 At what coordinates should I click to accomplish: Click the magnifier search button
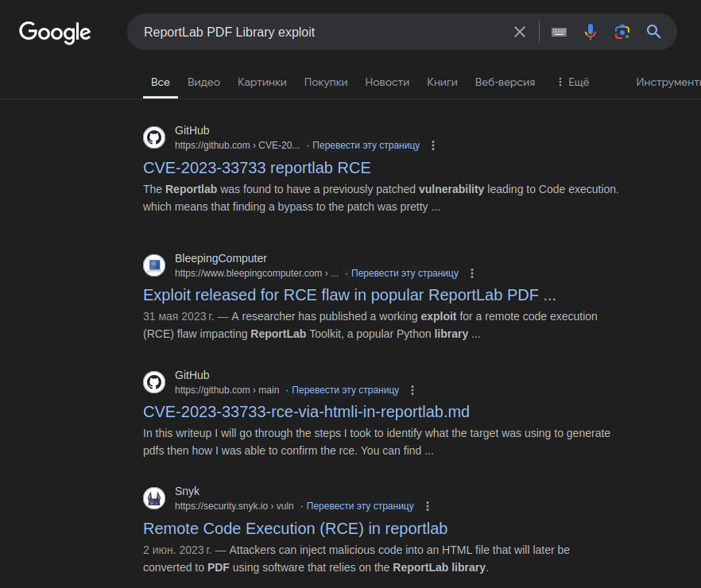tap(653, 32)
